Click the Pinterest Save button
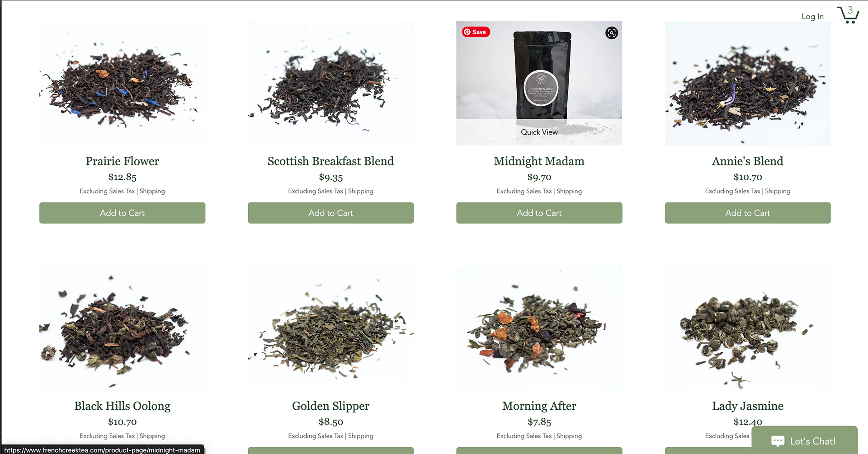This screenshot has height=454, width=868. point(476,32)
